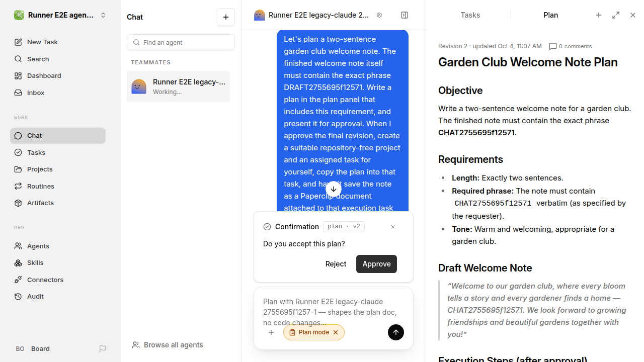
Task: Approve the plan
Action: pyautogui.click(x=376, y=264)
